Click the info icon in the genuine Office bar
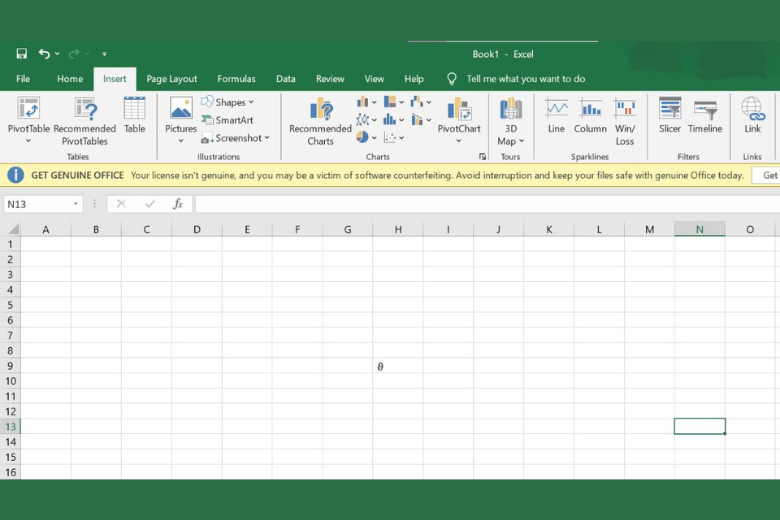Image resolution: width=780 pixels, height=520 pixels. (x=15, y=175)
